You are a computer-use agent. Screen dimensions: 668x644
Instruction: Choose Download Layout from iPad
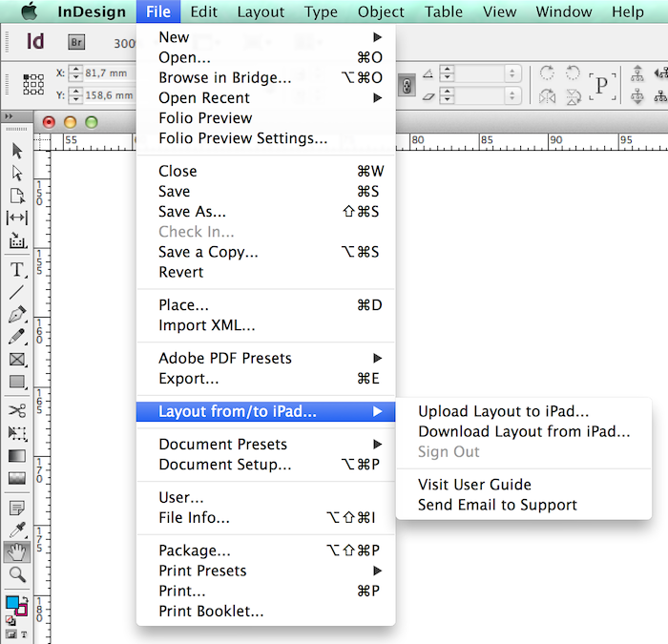point(524,431)
